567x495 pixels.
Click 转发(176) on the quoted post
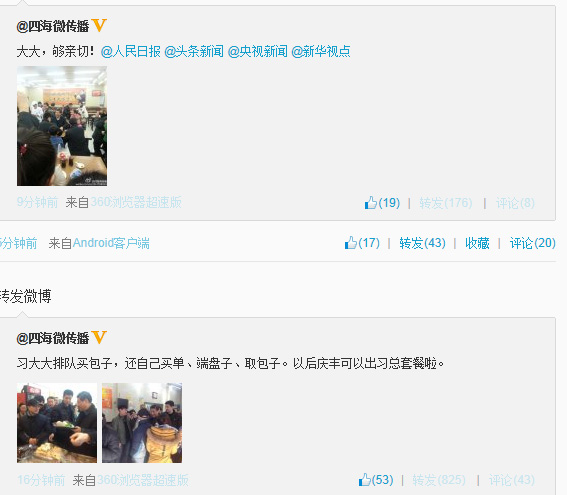446,203
